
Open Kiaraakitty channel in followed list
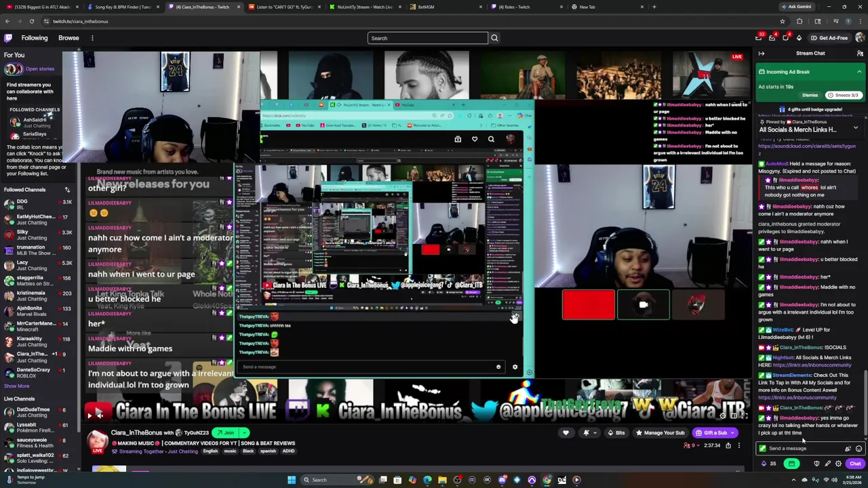tap(39, 341)
